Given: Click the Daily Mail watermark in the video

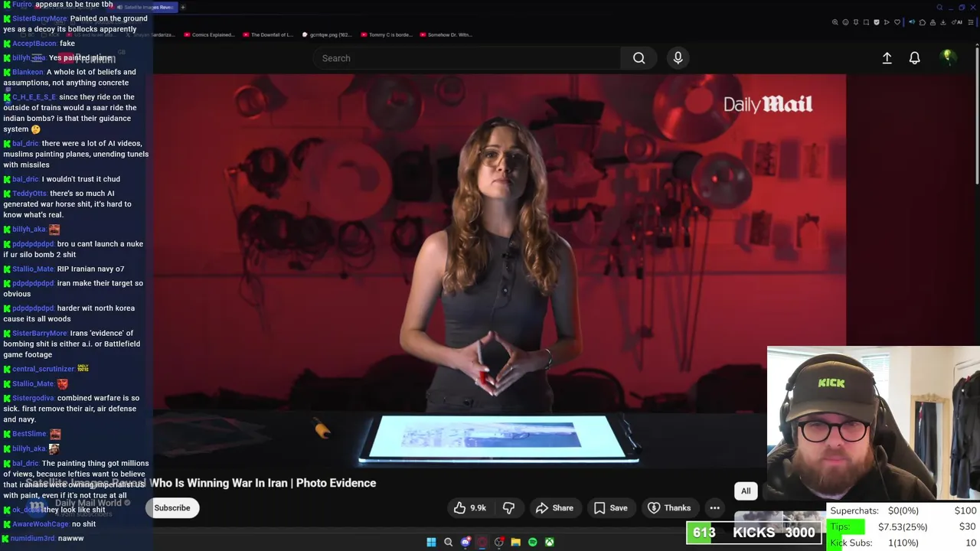Looking at the screenshot, I should (768, 104).
